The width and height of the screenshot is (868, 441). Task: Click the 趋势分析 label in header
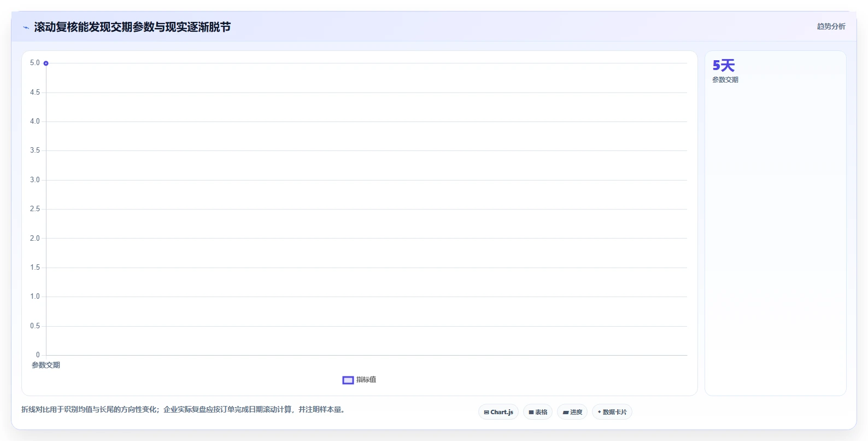click(831, 26)
